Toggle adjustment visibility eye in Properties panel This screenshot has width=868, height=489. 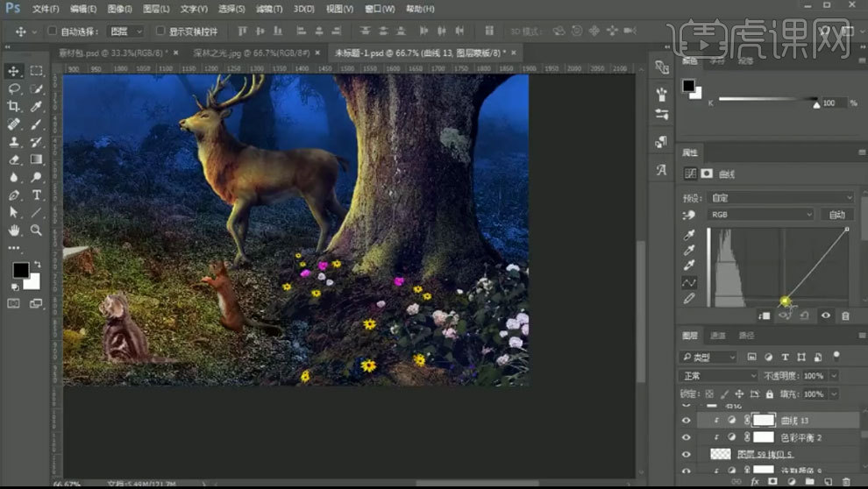tap(825, 315)
